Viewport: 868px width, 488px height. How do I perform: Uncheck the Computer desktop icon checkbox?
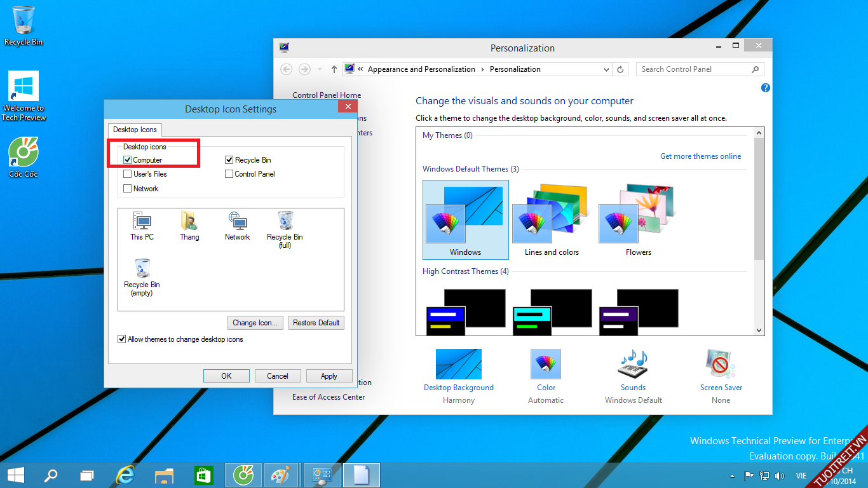pyautogui.click(x=128, y=160)
